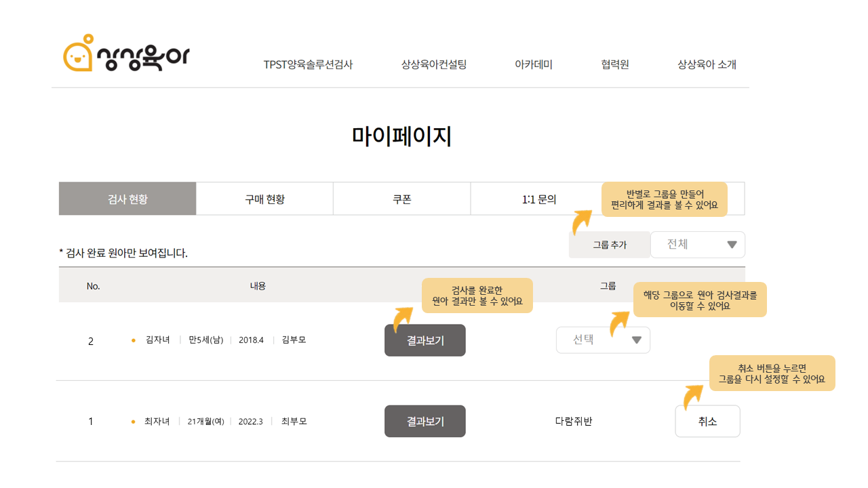Click the orange bullet beside 김자녀

(x=134, y=340)
